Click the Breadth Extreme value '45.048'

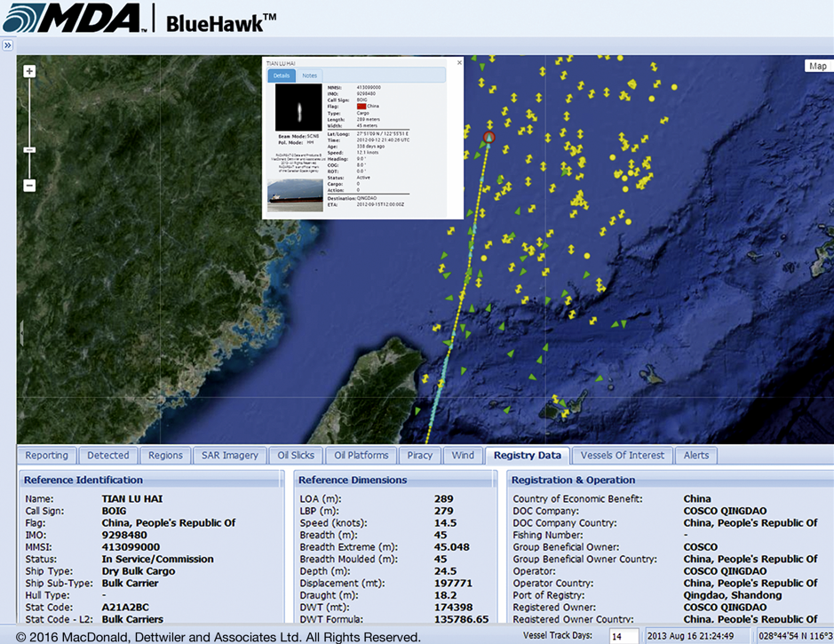pyautogui.click(x=452, y=547)
